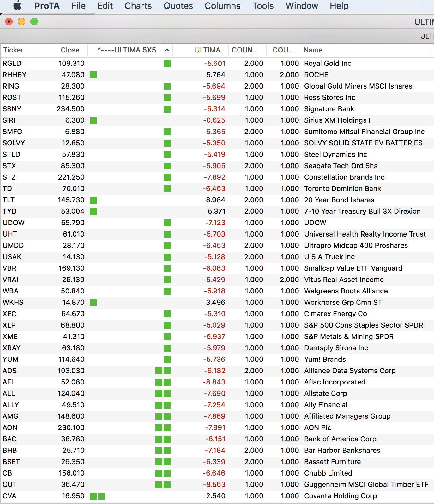Select the WKHS ticker cell

(x=13, y=302)
